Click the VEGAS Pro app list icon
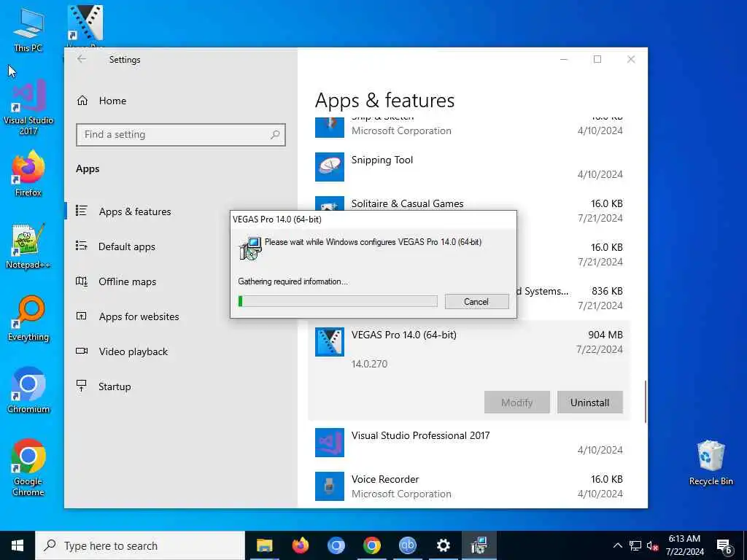747x560 pixels. click(330, 342)
